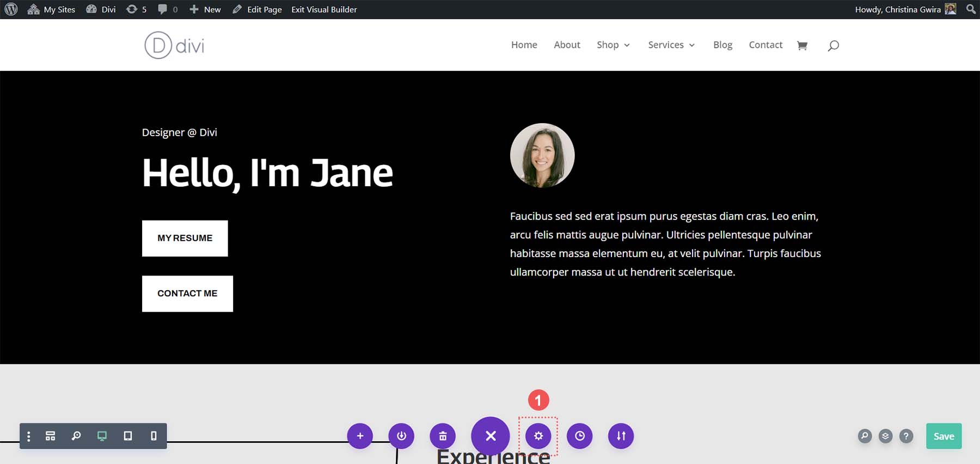Switch to wireframe view icon

point(50,436)
